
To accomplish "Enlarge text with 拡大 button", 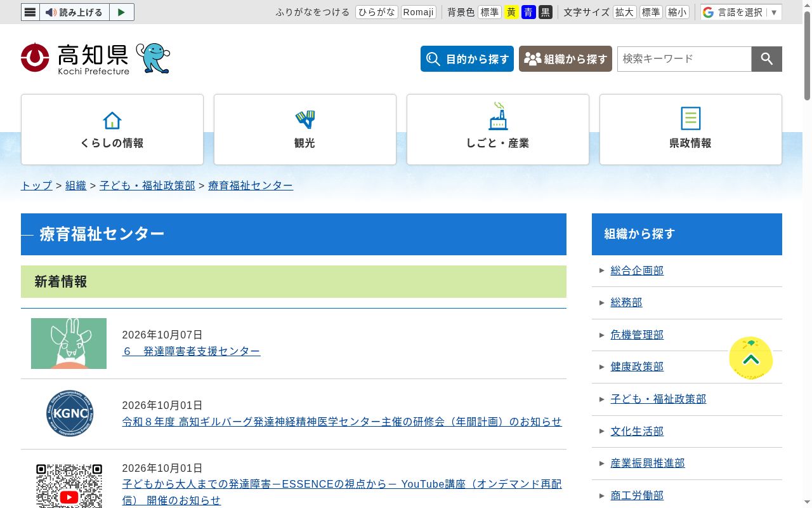I will 625,12.
